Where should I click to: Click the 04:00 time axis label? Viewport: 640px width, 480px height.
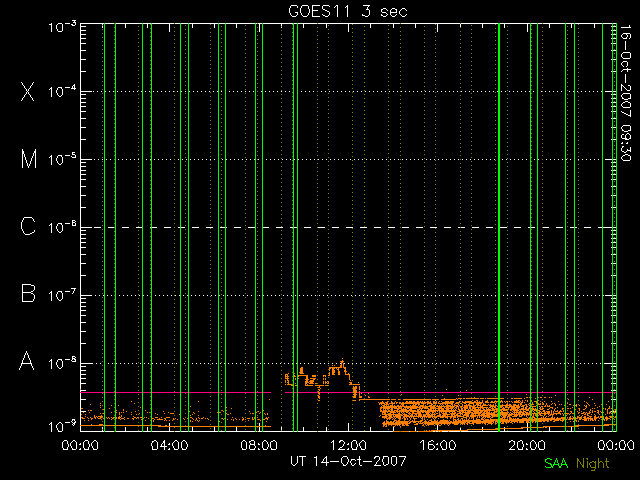pyautogui.click(x=169, y=444)
